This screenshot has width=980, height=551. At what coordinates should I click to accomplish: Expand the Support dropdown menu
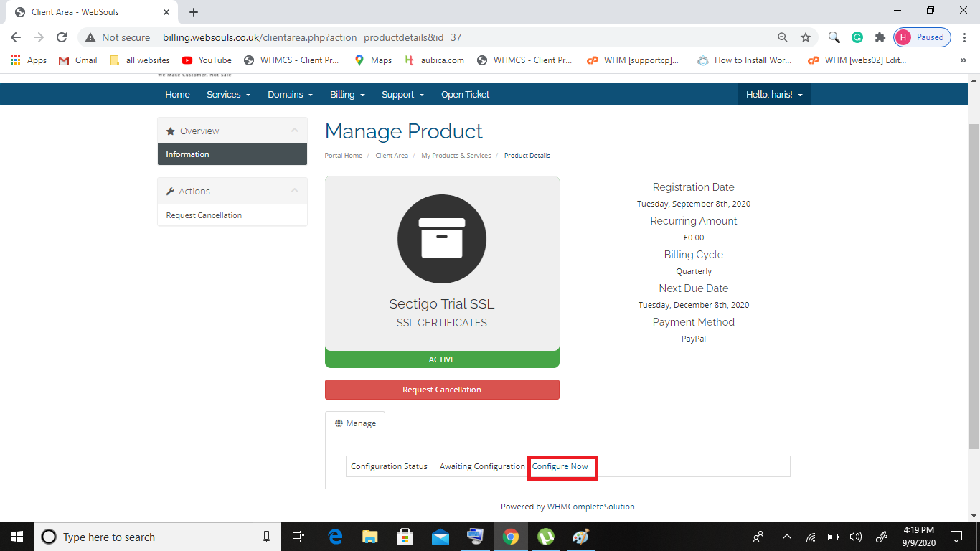pos(402,94)
